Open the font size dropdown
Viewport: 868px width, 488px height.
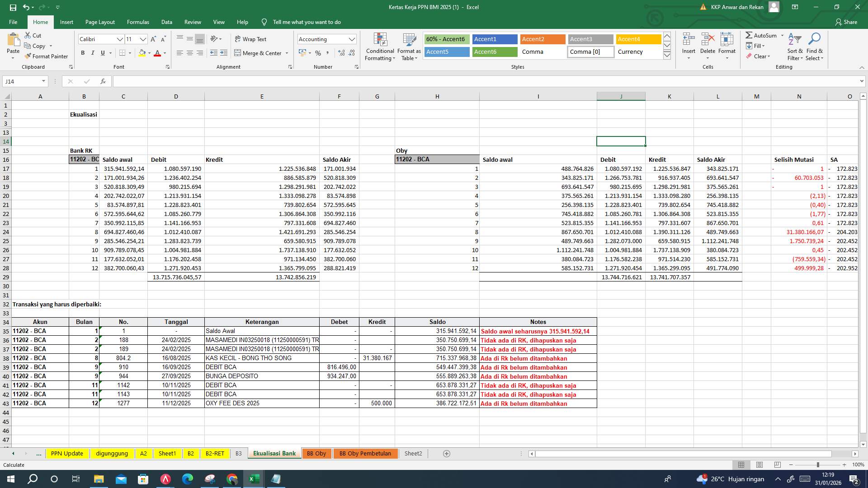(x=143, y=39)
